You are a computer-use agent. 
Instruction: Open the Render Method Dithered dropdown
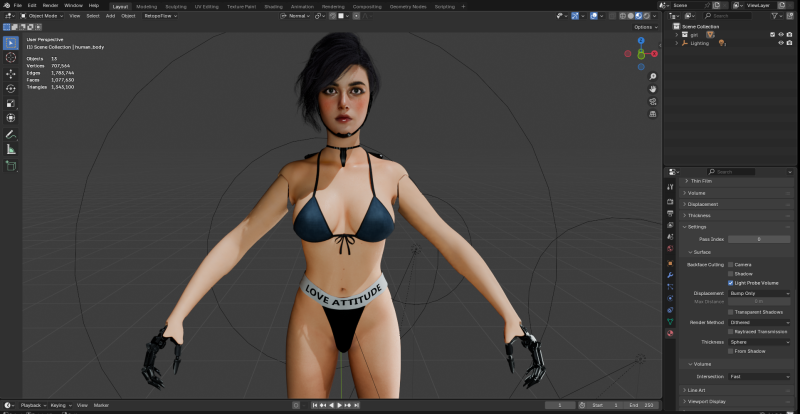pyautogui.click(x=759, y=322)
